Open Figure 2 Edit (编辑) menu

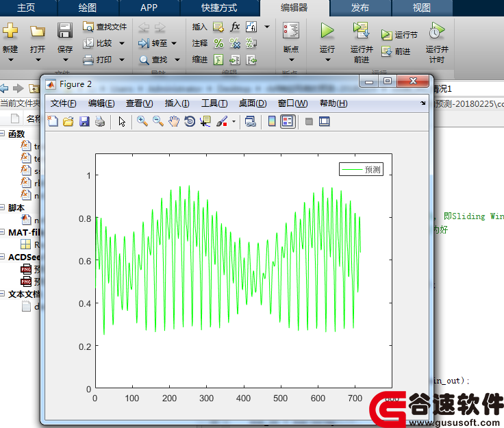coord(101,103)
